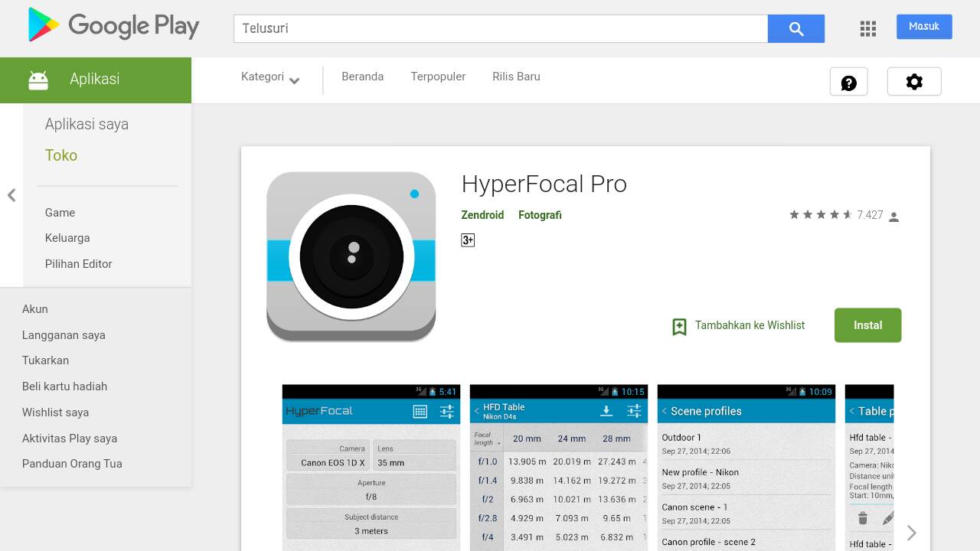The image size is (980, 551).
Task: Click the 7.427 ratings count
Action: pyautogui.click(x=870, y=215)
